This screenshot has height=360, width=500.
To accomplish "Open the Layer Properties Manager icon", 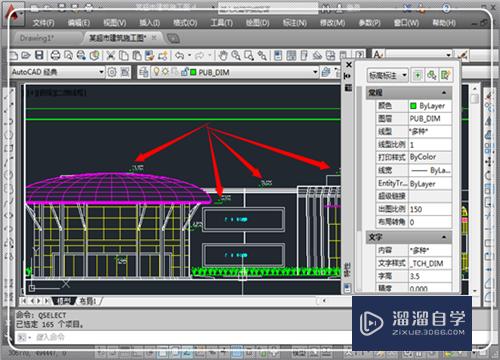I will 144,72.
